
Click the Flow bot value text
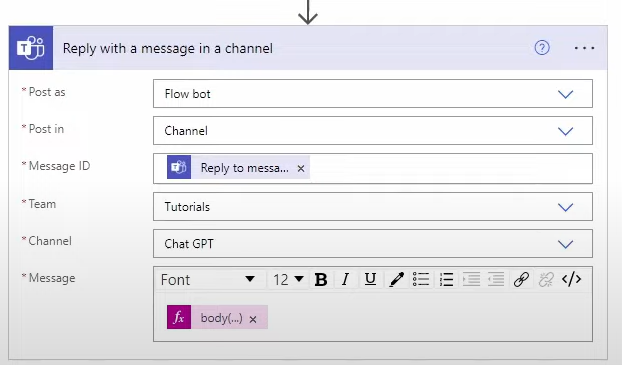pyautogui.click(x=187, y=94)
